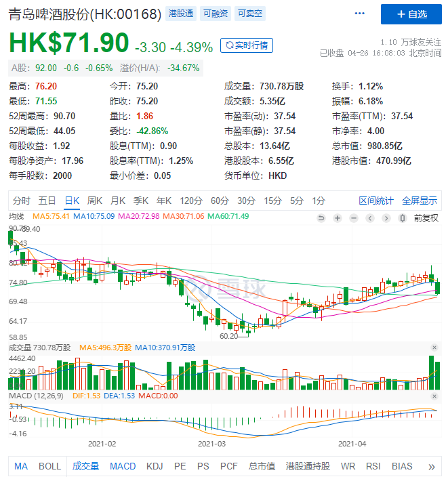This screenshot has width=448, height=481.
Task: Toggle the PE indicator
Action: 180,466
